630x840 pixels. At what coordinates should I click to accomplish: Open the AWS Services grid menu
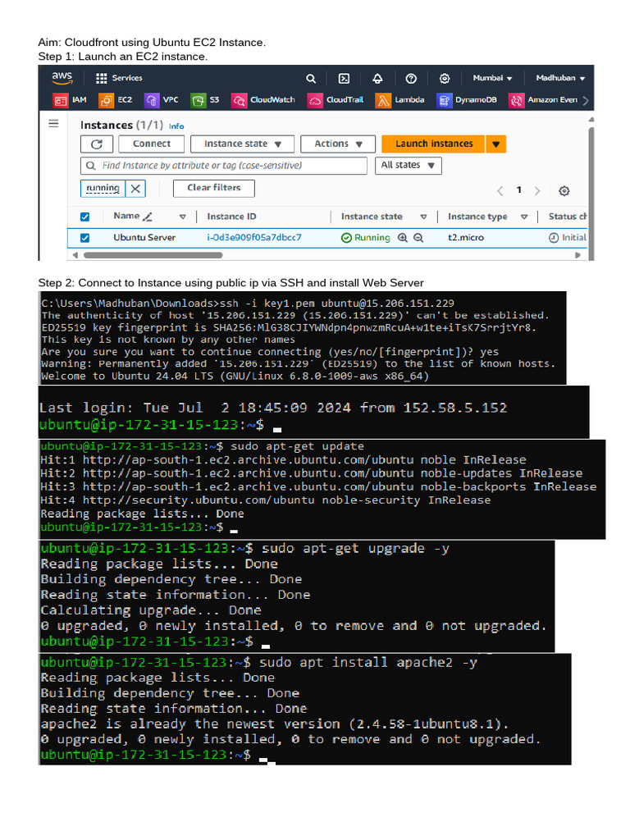[x=118, y=78]
